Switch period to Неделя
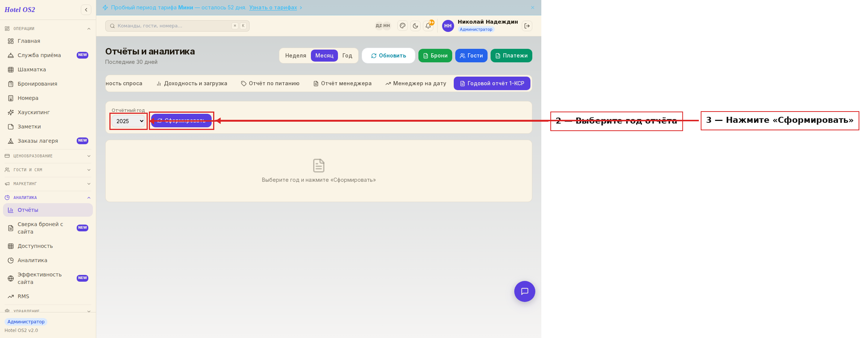The image size is (868, 338). [x=295, y=56]
